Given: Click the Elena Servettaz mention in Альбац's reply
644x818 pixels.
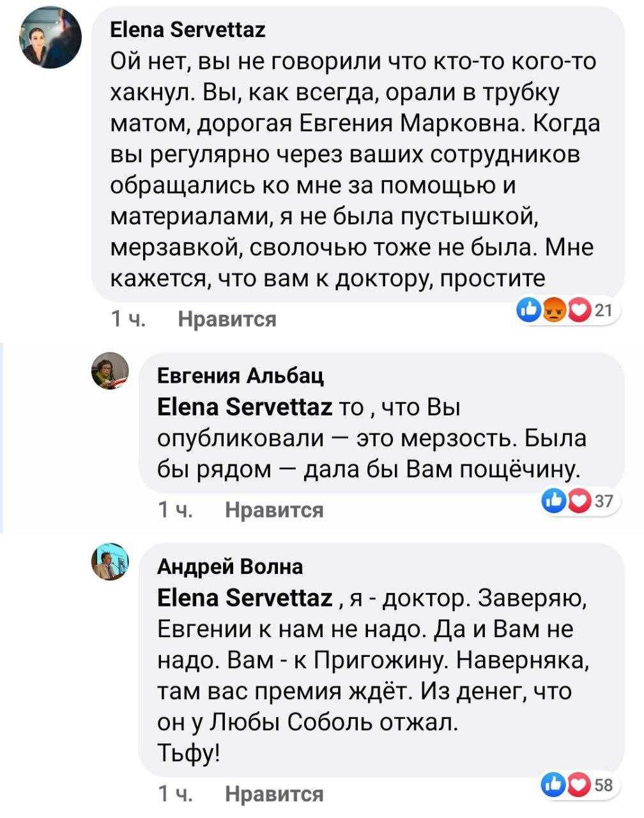Looking at the screenshot, I should click(x=244, y=407).
